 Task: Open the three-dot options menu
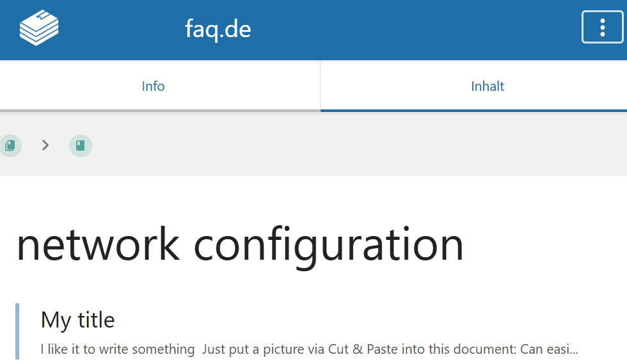[602, 28]
